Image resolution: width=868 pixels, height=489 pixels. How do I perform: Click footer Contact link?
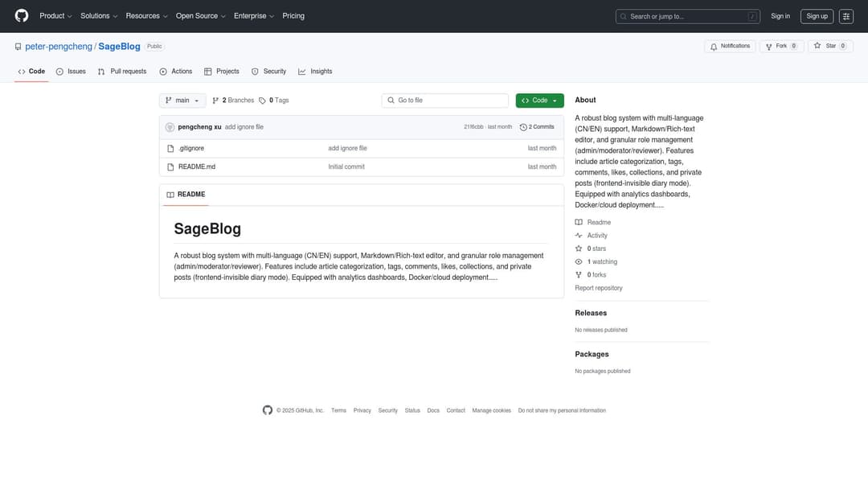point(456,411)
